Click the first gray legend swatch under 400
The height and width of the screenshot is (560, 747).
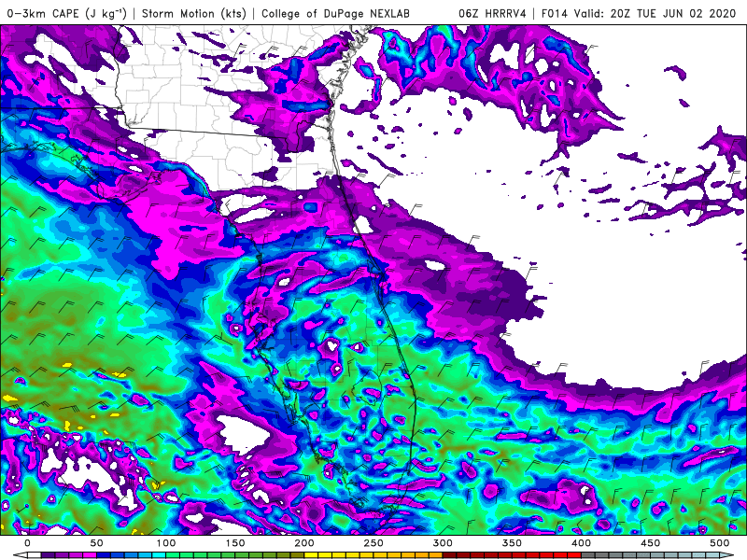[588, 555]
